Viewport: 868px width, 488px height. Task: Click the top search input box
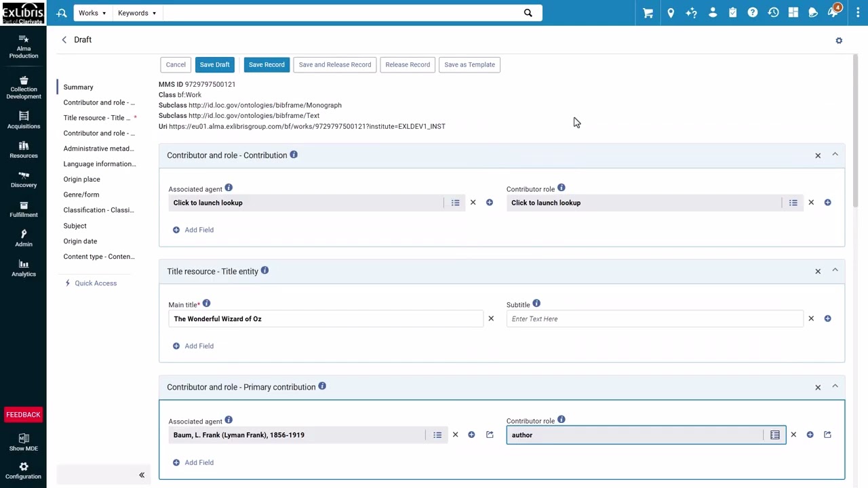(342, 13)
